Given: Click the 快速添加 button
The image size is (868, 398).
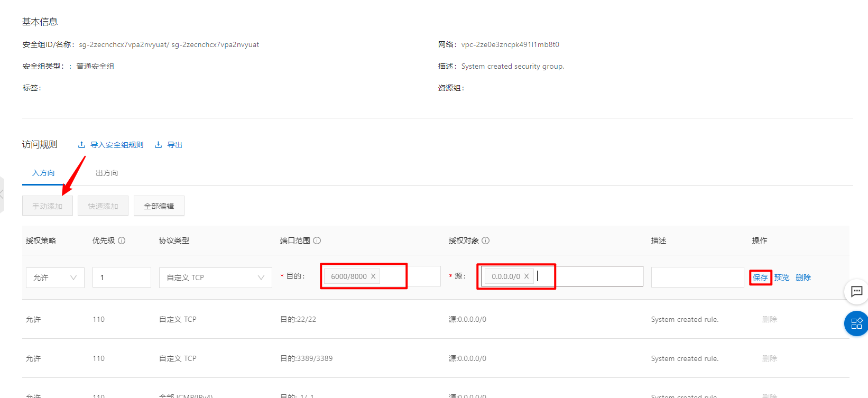Looking at the screenshot, I should [103, 206].
